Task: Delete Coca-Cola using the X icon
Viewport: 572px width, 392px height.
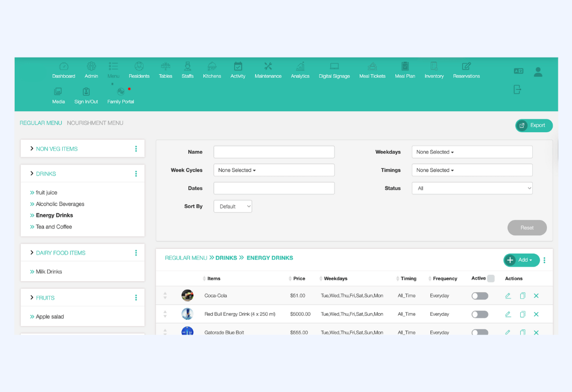Action: point(536,296)
